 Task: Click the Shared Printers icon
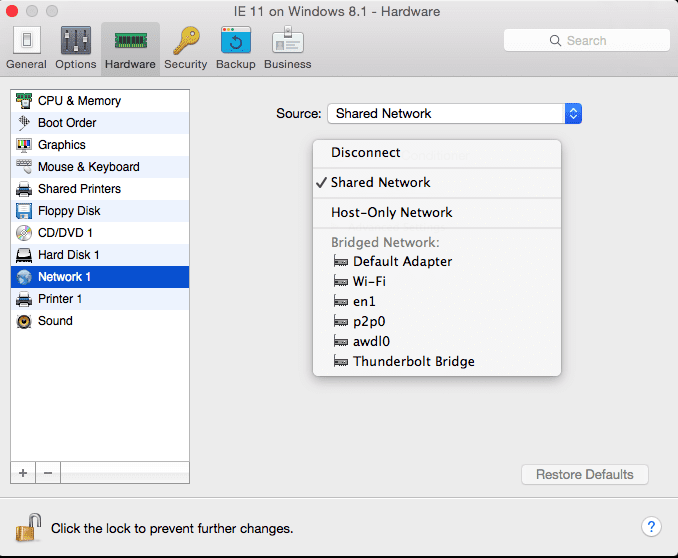click(x=24, y=189)
